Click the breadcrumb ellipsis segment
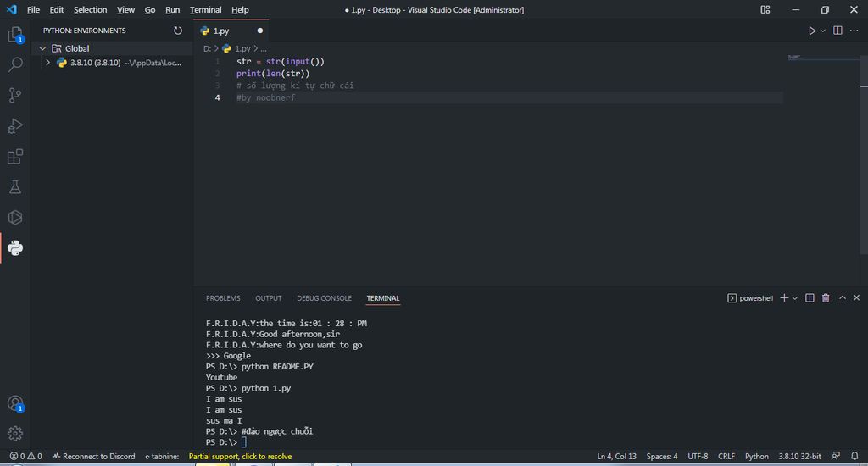The image size is (868, 466). pos(264,48)
